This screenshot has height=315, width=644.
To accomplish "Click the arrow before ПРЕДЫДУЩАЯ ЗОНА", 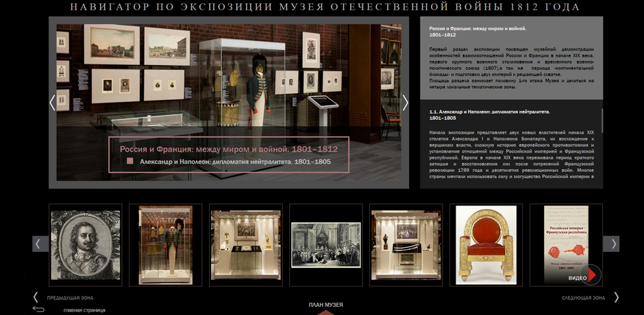I will 36,297.
